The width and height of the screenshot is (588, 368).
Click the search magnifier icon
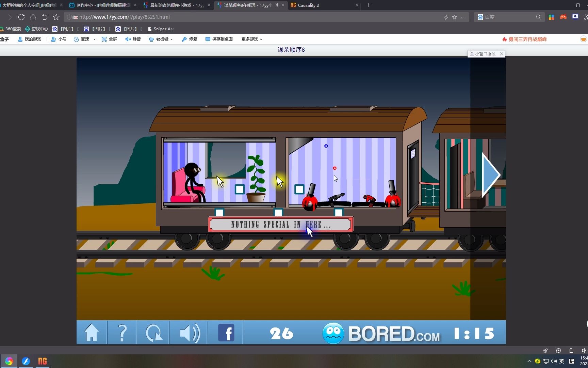tap(538, 17)
